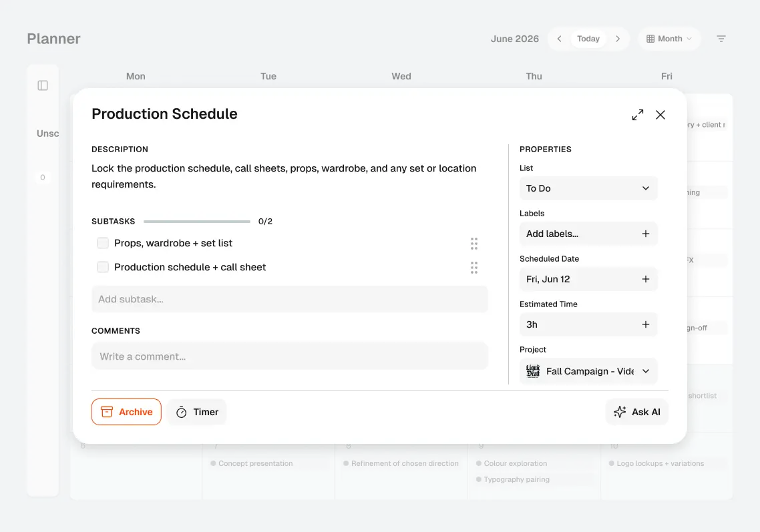This screenshot has height=532, width=760.
Task: Open the Month view dropdown
Action: 669,39
